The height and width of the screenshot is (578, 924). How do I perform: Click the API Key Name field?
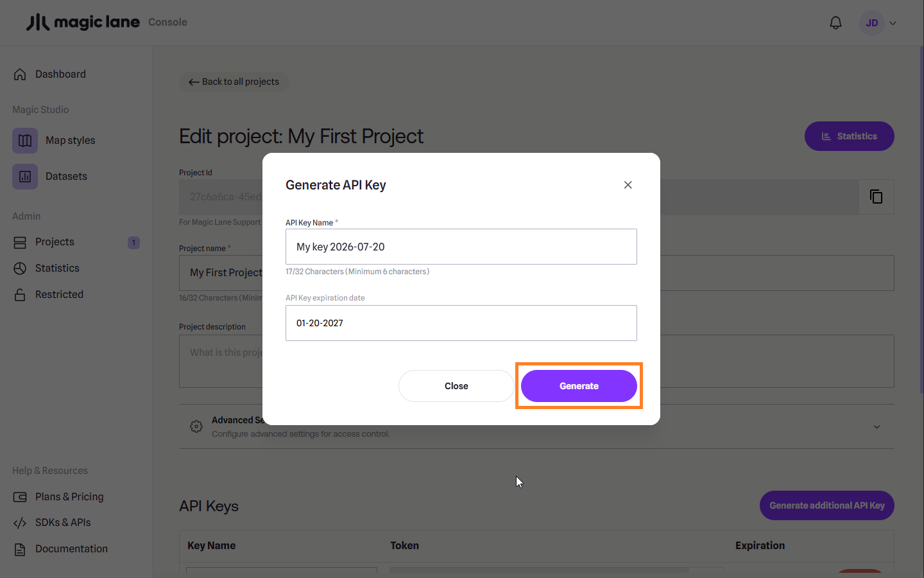(461, 247)
